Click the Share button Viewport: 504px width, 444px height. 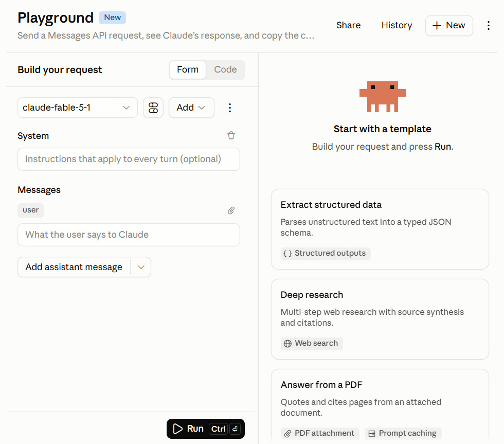coord(349,25)
